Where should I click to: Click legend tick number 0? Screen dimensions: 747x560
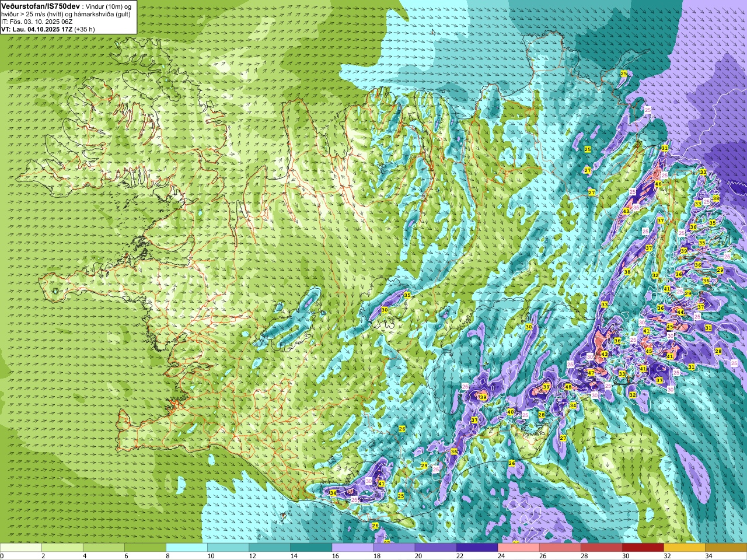(2, 556)
